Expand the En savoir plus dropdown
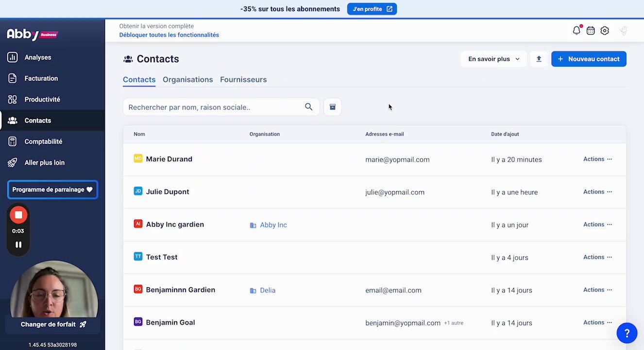644x350 pixels. 493,59
